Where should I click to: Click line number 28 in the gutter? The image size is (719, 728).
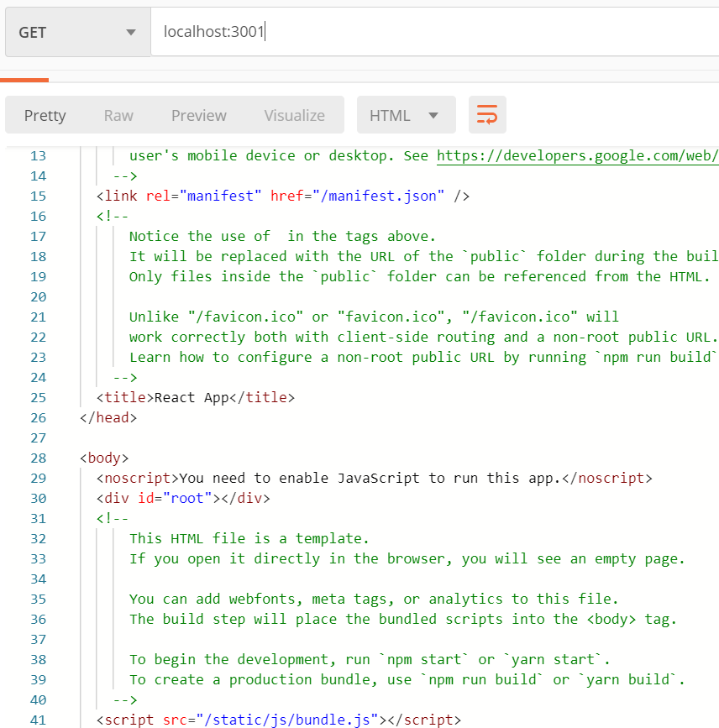(38, 458)
